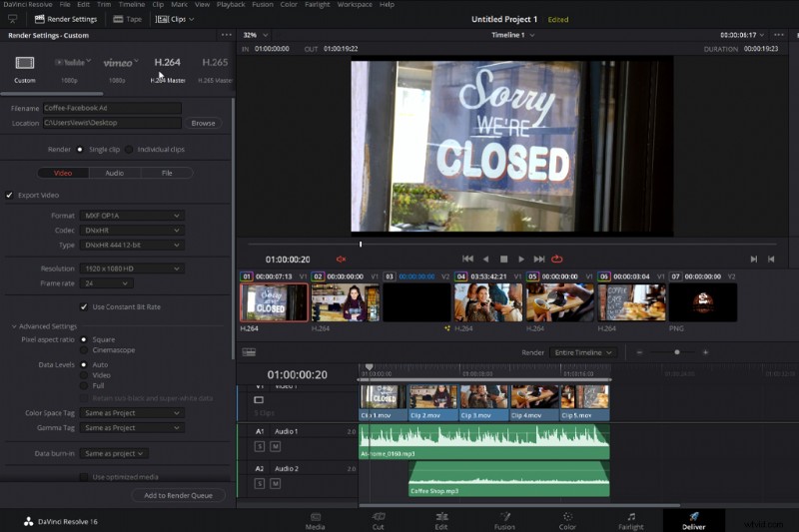Open the Data burn-in dropdown
The height and width of the screenshot is (532, 799).
click(x=114, y=453)
